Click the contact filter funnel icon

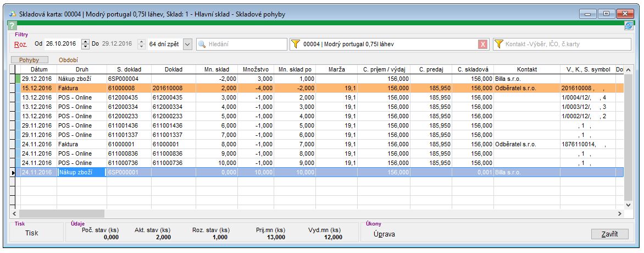click(499, 44)
